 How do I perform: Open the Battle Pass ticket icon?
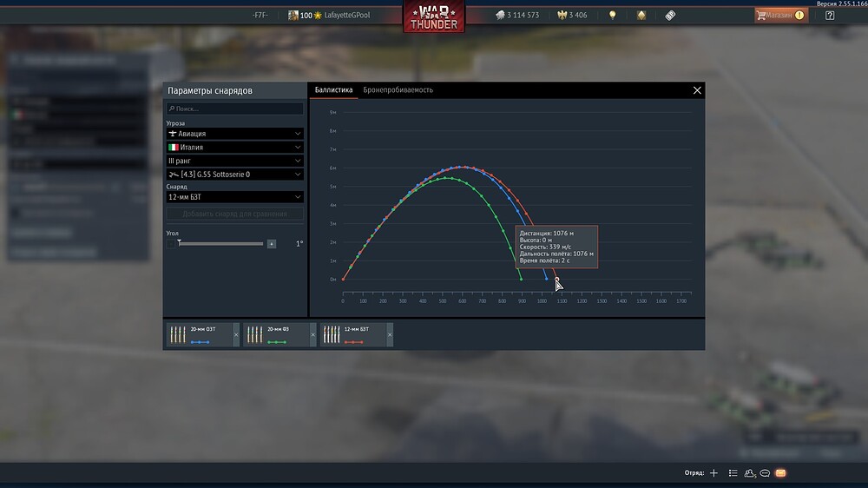click(670, 16)
